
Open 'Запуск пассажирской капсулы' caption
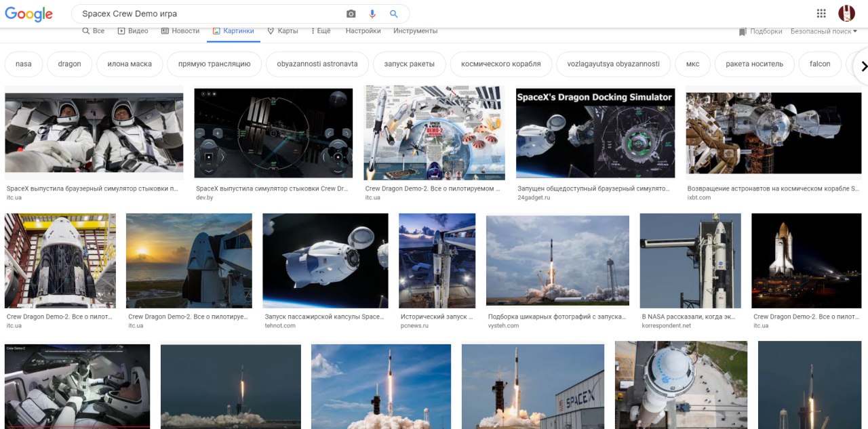(x=324, y=316)
